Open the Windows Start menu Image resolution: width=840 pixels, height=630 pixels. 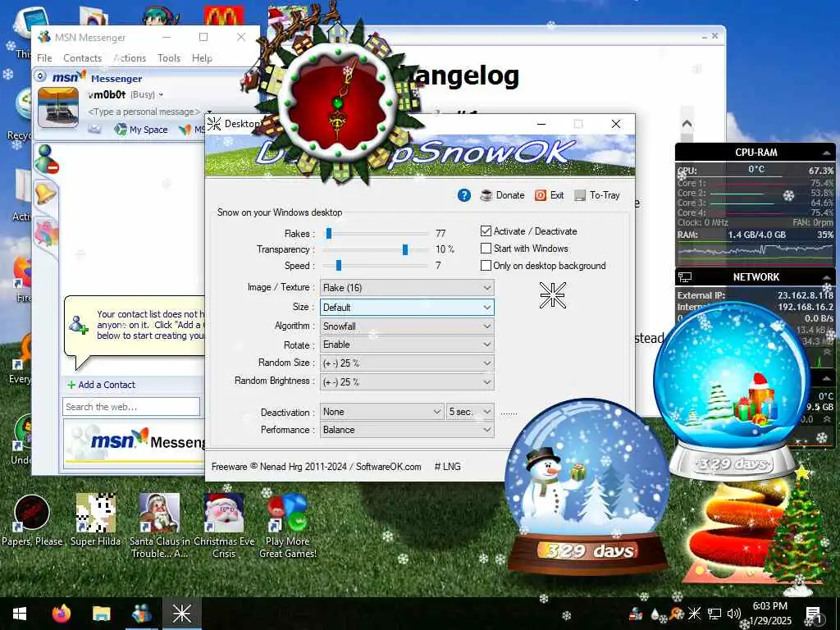[20, 614]
